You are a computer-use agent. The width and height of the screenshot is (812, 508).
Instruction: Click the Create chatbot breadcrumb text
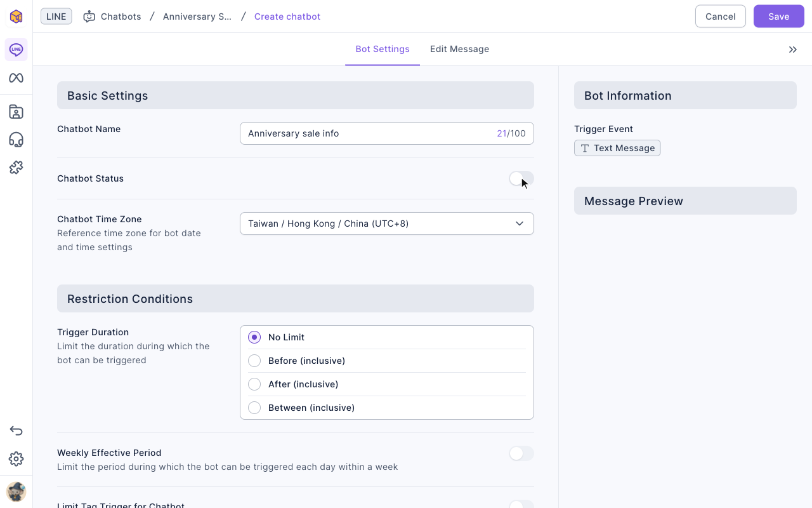click(x=287, y=17)
